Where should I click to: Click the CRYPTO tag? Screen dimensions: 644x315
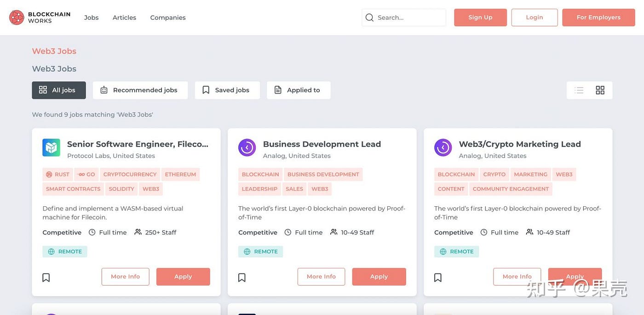(x=494, y=175)
